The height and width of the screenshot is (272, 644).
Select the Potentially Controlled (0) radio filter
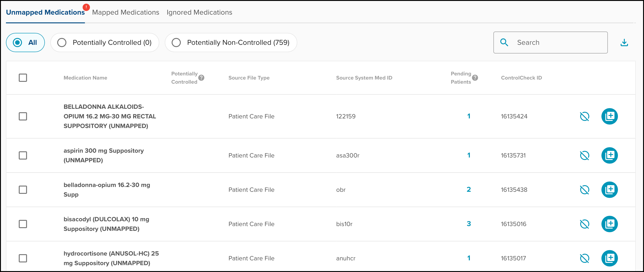click(62, 43)
